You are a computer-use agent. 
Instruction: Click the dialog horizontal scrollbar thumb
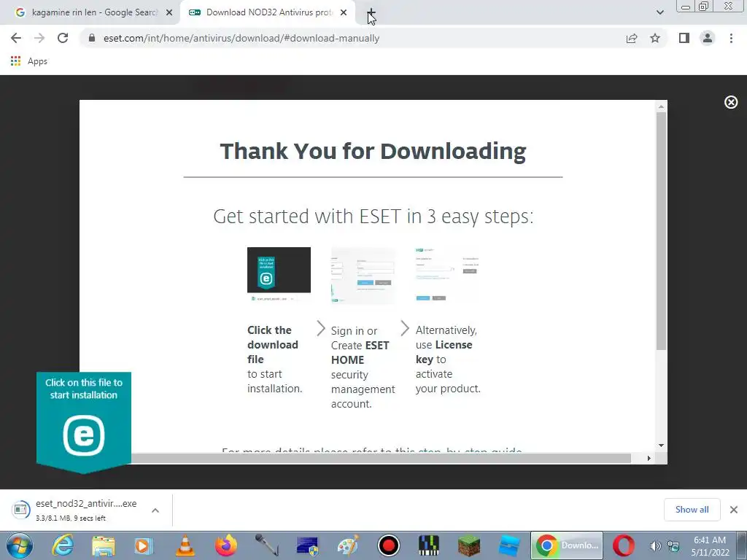[x=381, y=458]
